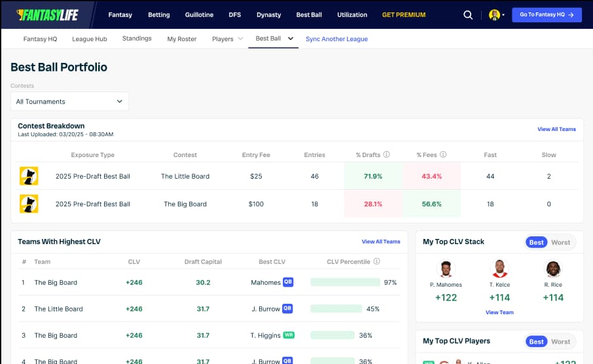Image resolution: width=593 pixels, height=364 pixels.
Task: Open the All Tournaments contests dropdown
Action: [69, 101]
